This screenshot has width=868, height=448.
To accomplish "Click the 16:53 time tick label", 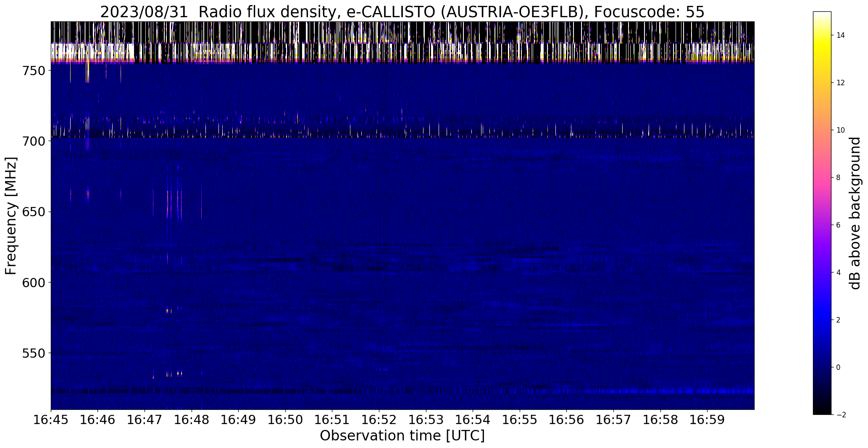I will [426, 420].
